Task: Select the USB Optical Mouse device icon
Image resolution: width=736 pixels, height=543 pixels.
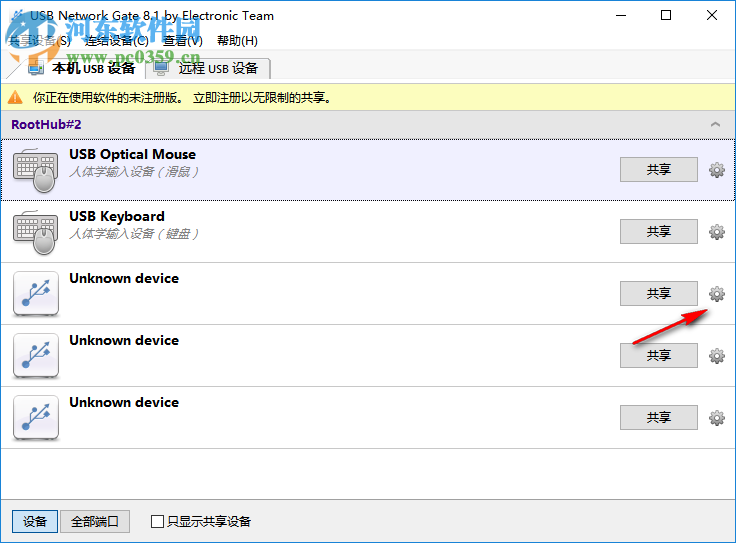Action: click(x=36, y=170)
